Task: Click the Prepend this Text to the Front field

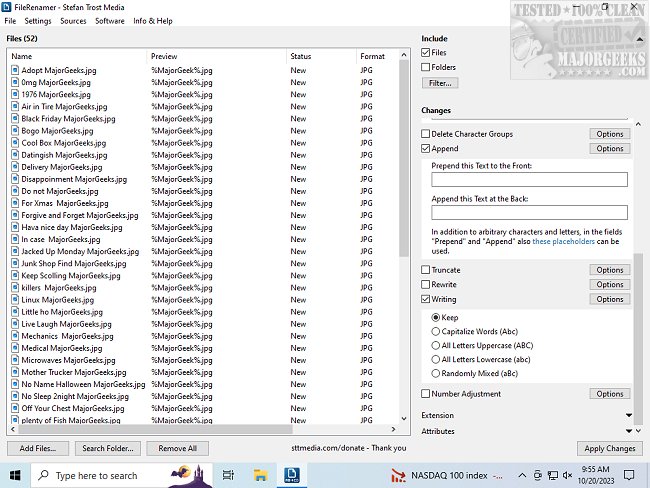Action: click(x=529, y=180)
